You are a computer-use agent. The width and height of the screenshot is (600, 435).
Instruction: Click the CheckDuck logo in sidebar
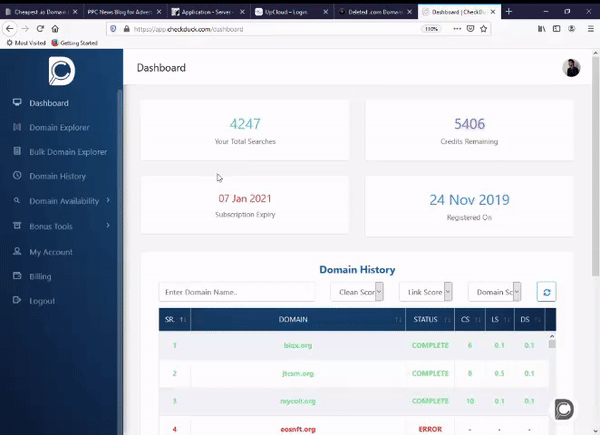(62, 71)
